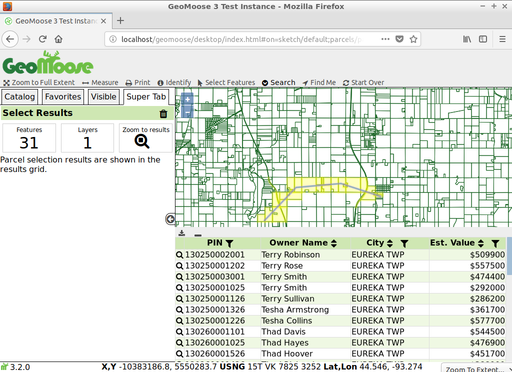The image size is (512, 372).
Task: Click Zoom to Full Extent tool
Action: point(39,82)
